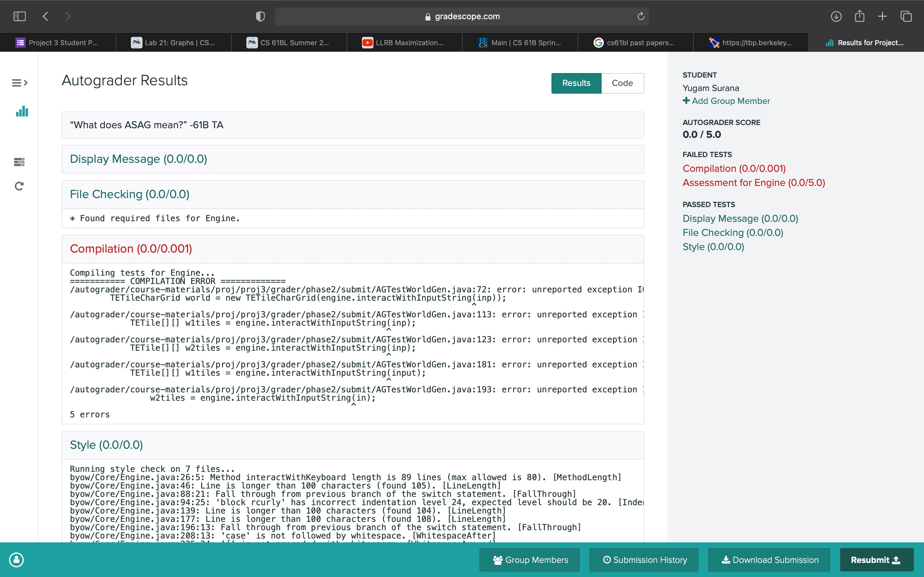924x577 pixels.
Task: Click the privacy shield icon
Action: [260, 16]
